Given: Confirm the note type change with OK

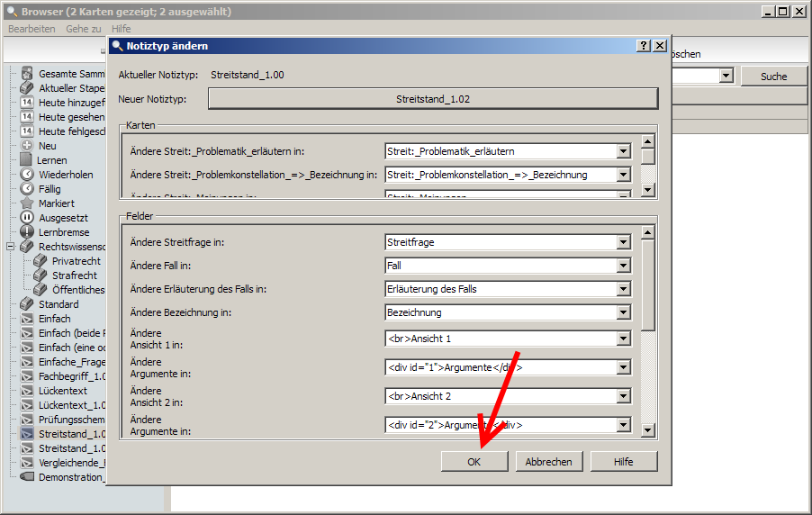Looking at the screenshot, I should 474,462.
